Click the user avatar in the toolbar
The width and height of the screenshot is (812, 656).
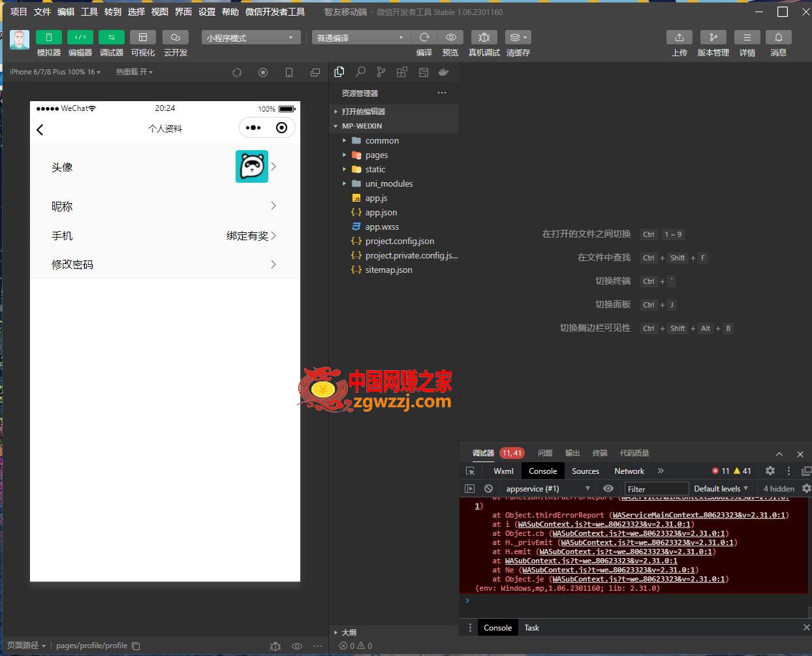[x=20, y=40]
